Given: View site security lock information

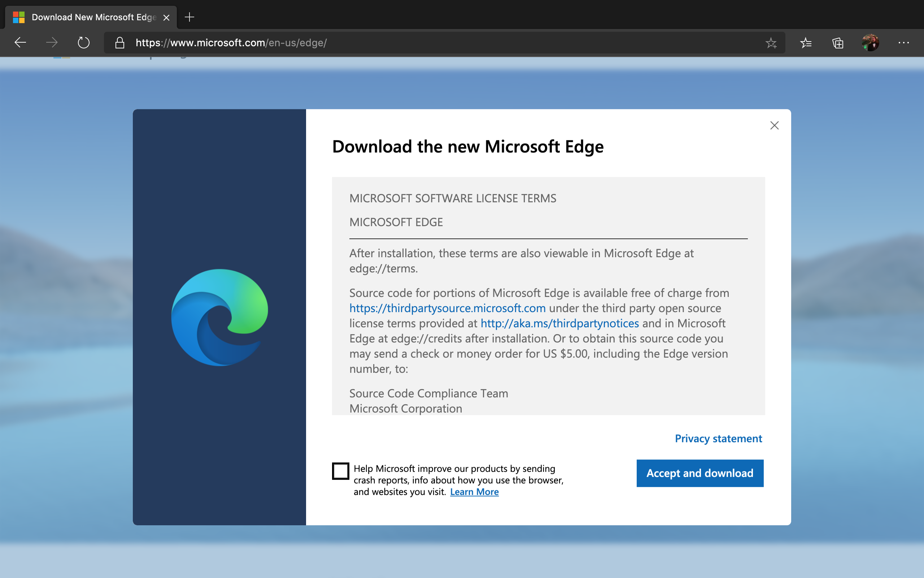Looking at the screenshot, I should click(120, 42).
